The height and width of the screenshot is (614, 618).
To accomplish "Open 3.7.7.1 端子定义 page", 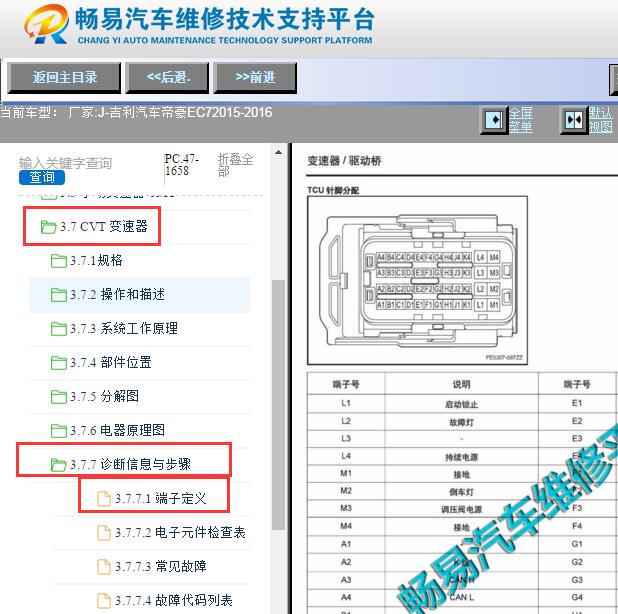I will [161, 499].
